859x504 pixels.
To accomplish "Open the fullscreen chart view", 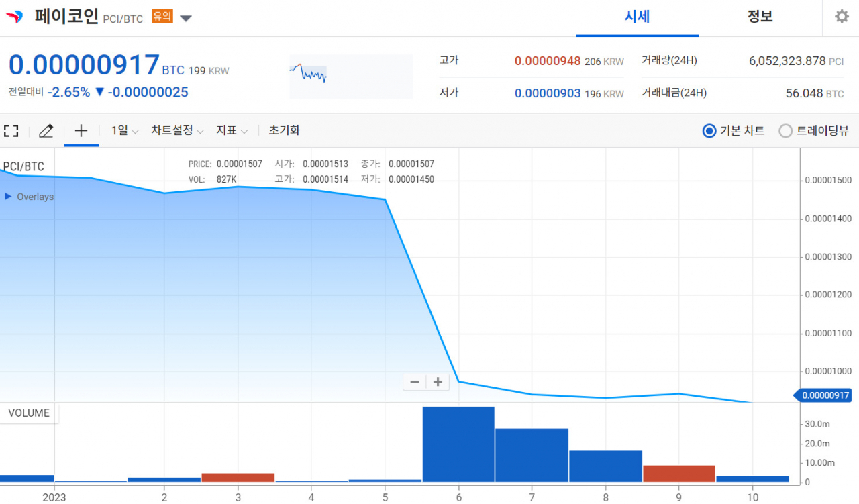I will (11, 131).
